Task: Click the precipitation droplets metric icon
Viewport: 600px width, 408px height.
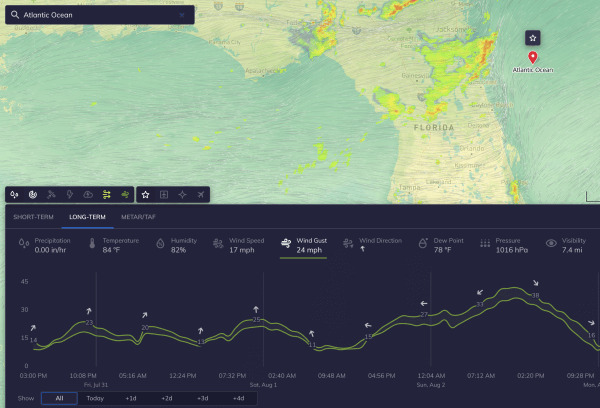Action: (x=24, y=243)
